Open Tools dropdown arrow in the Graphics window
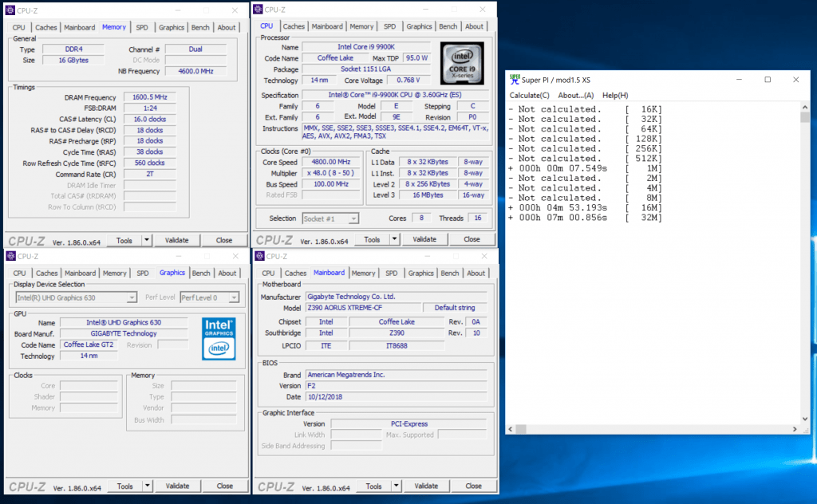This screenshot has height=504, width=817. (x=148, y=486)
